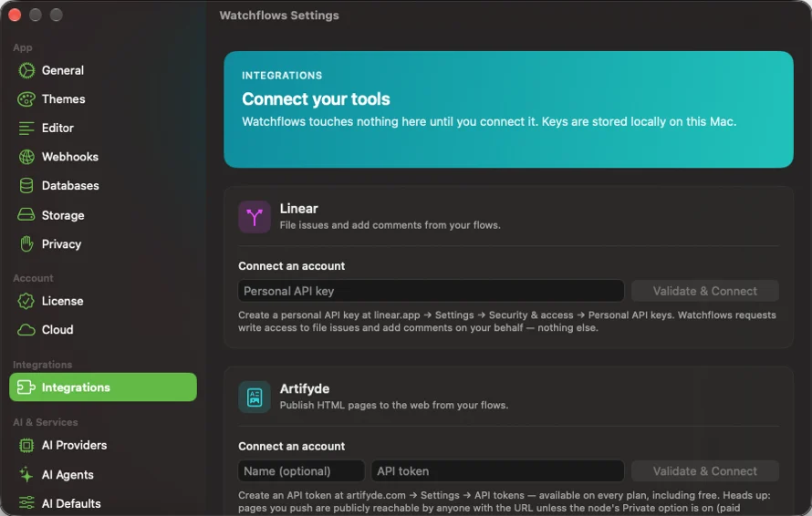Select Databases in the sidebar
812x516 pixels.
click(103, 186)
